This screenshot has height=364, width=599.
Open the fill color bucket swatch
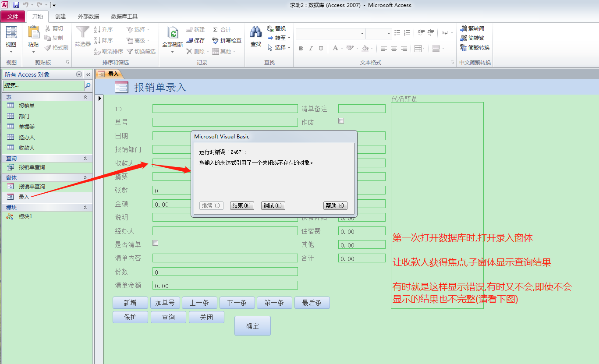[365, 49]
